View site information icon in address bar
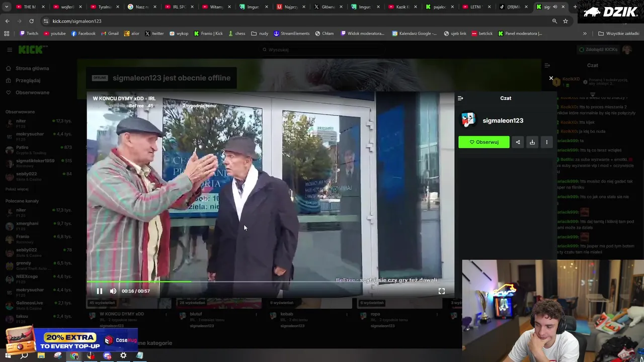 46,21
